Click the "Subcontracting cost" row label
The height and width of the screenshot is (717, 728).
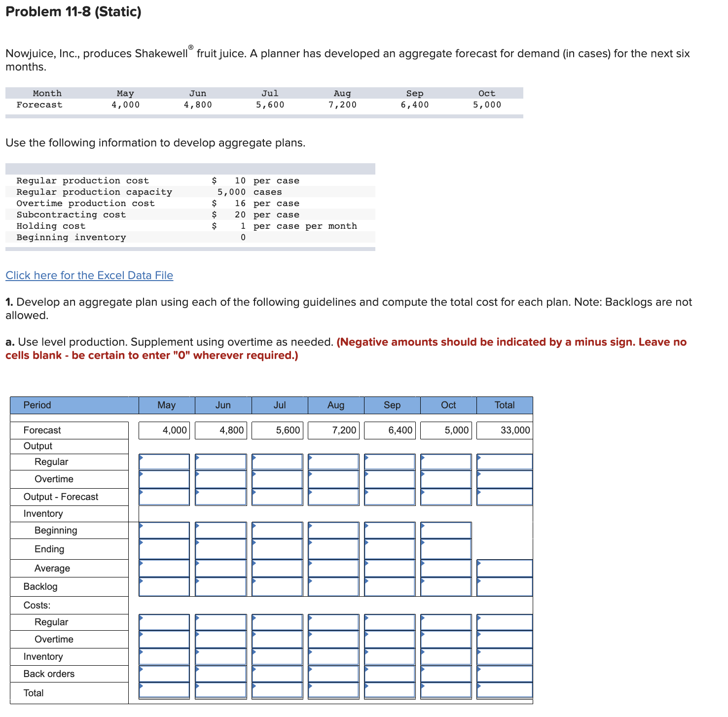[71, 215]
